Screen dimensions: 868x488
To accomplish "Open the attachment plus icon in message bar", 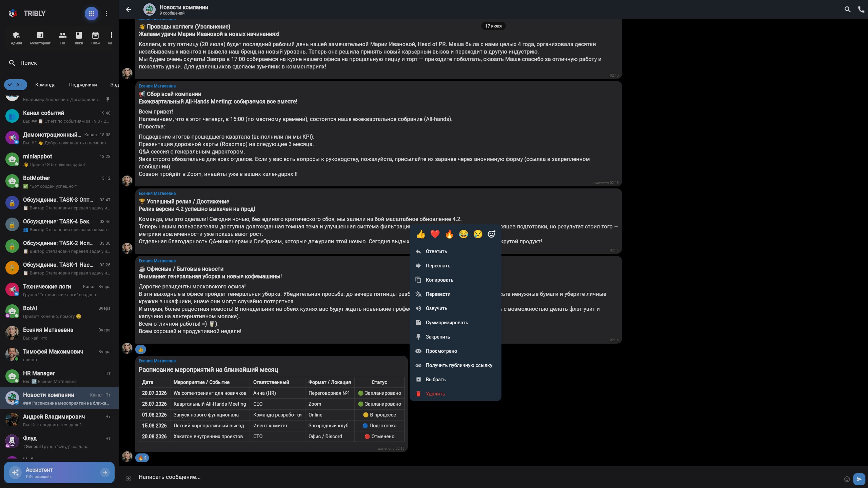I will [x=129, y=479].
